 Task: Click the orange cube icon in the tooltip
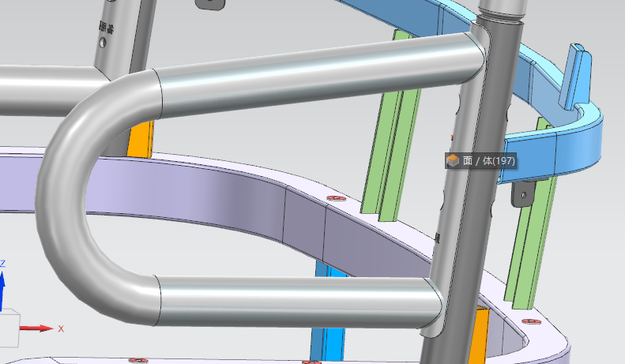tap(453, 161)
